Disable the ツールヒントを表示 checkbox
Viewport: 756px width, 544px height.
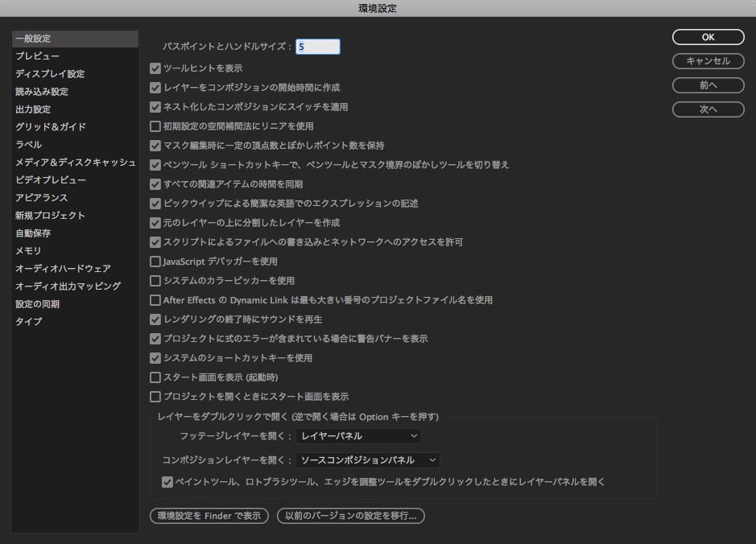(x=155, y=68)
